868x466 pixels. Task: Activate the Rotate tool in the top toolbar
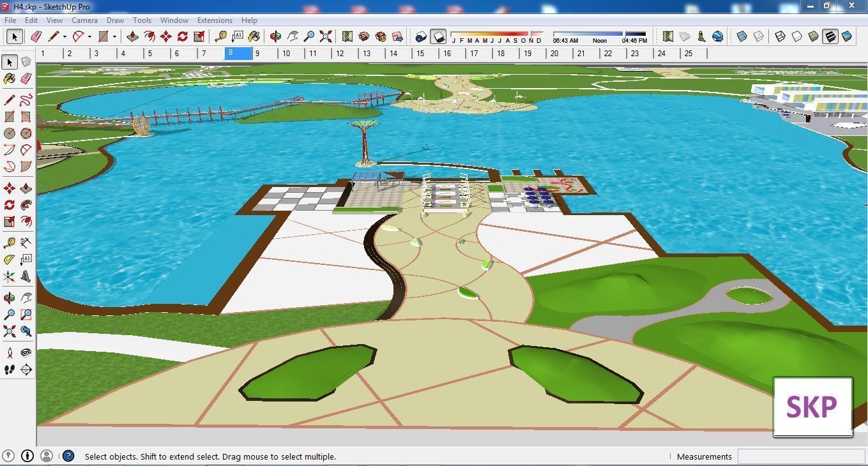point(183,36)
